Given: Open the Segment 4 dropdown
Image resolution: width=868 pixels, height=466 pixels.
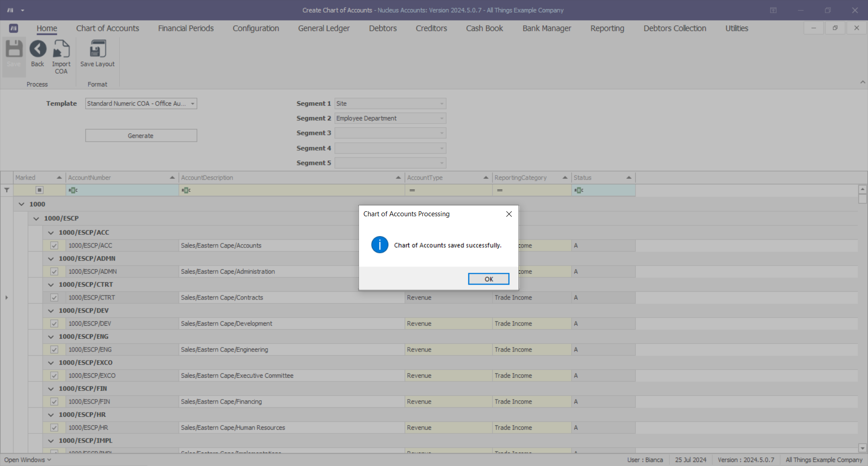Looking at the screenshot, I should point(442,148).
